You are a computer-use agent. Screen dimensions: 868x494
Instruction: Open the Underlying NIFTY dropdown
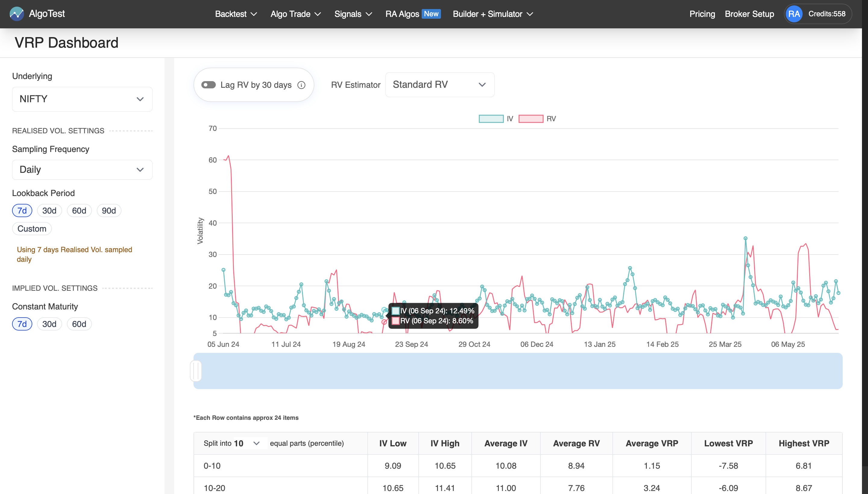[82, 99]
